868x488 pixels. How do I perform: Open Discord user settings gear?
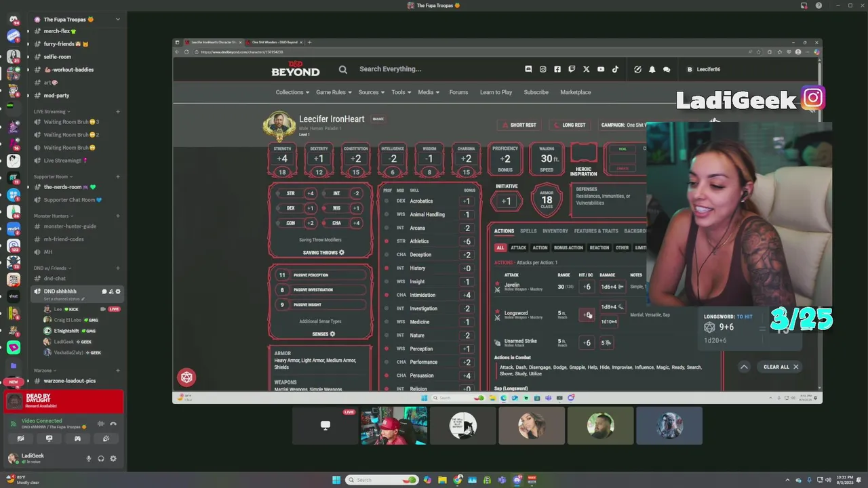(113, 459)
